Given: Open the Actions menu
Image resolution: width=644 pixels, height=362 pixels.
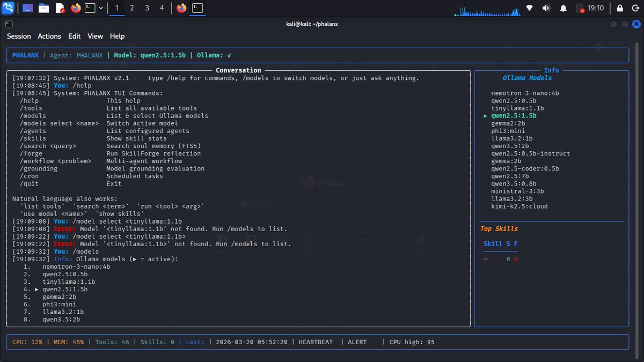Looking at the screenshot, I should pyautogui.click(x=49, y=36).
